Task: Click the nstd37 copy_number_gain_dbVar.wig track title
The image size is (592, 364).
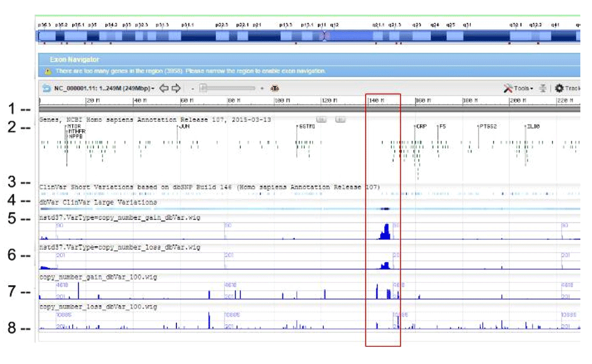Action: (x=120, y=217)
